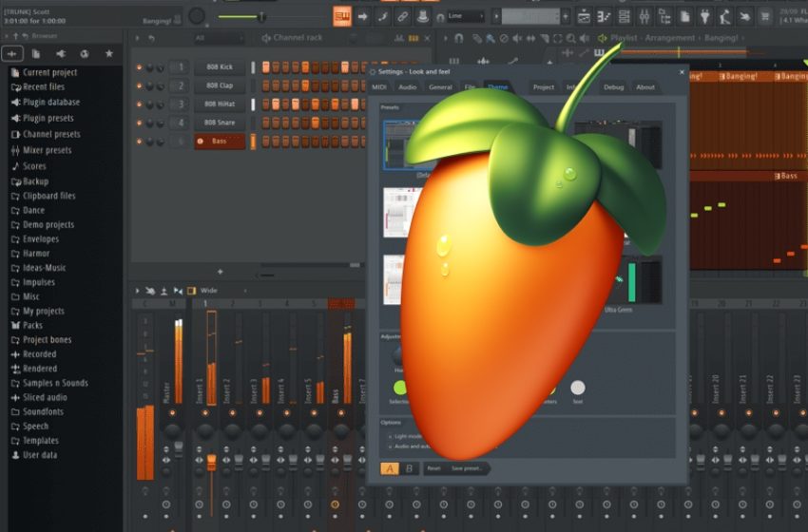Switch to the Audio settings tab
Image resolution: width=808 pixels, height=532 pixels.
(407, 87)
